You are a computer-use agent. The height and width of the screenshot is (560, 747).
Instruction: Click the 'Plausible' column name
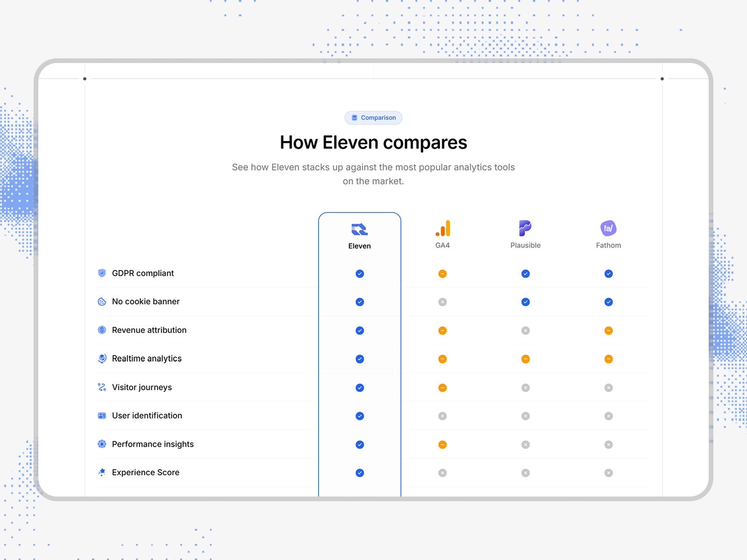pyautogui.click(x=525, y=245)
